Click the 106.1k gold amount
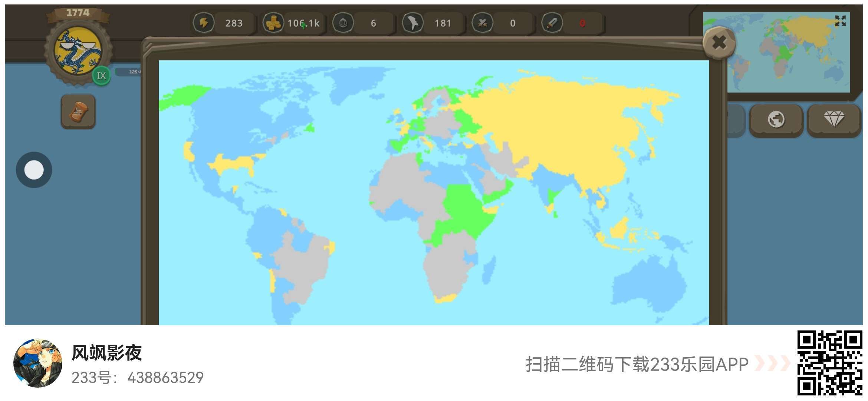This screenshot has height=401, width=868. click(303, 23)
